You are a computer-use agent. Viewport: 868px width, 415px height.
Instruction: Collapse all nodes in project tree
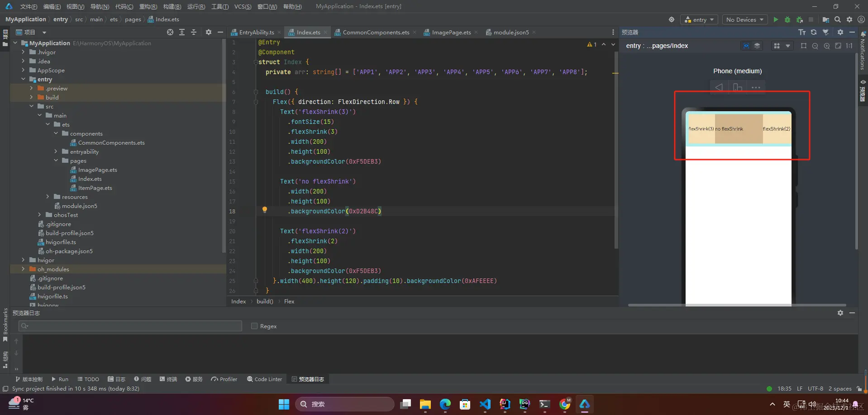tap(194, 32)
